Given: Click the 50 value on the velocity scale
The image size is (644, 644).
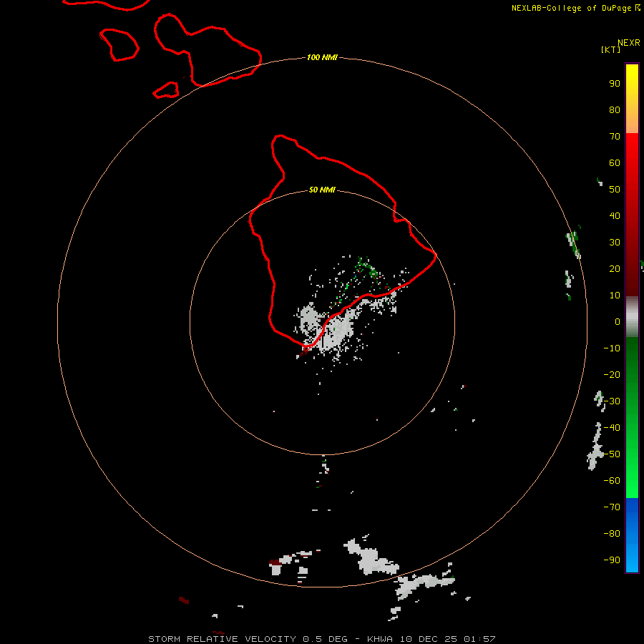Looking at the screenshot, I should [x=615, y=190].
